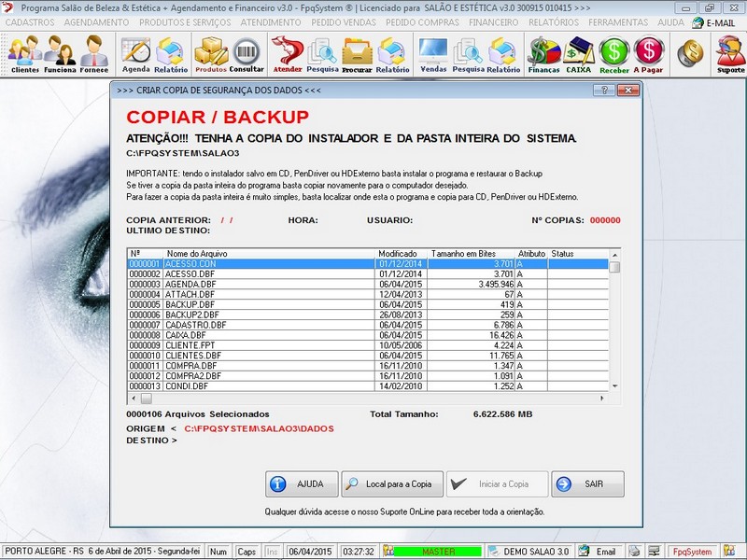Viewport: 747px width, 560px height.
Task: Open the Vendas monitor icon
Action: coord(433,54)
